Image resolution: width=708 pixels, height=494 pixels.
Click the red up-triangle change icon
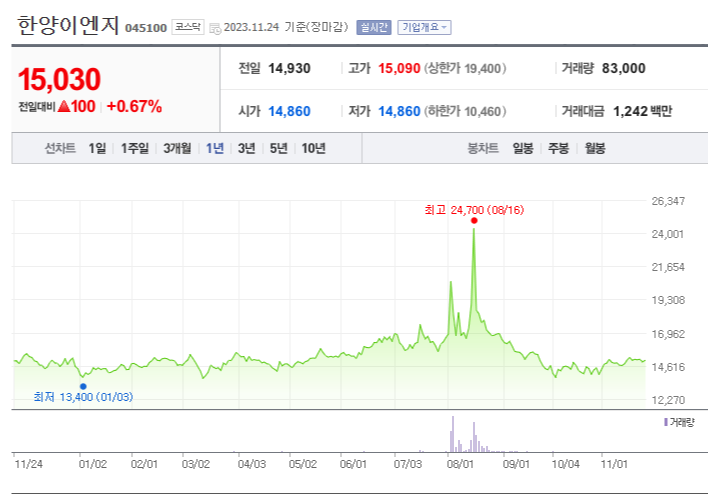tap(64, 107)
